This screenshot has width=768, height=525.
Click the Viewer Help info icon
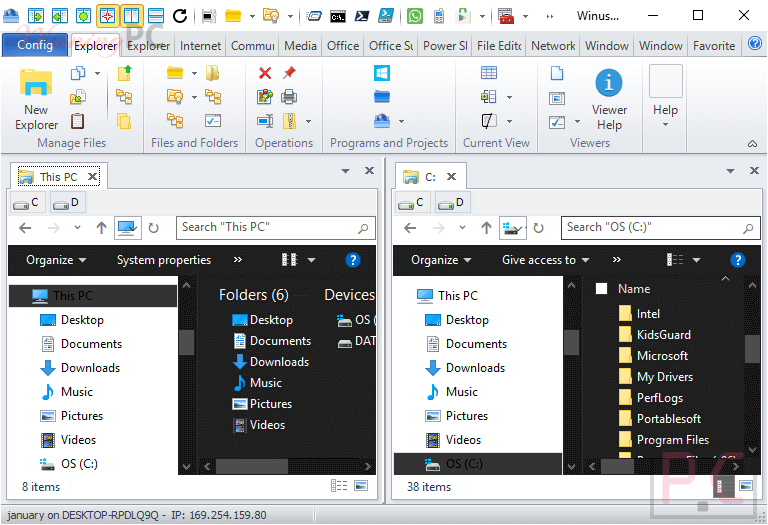609,82
